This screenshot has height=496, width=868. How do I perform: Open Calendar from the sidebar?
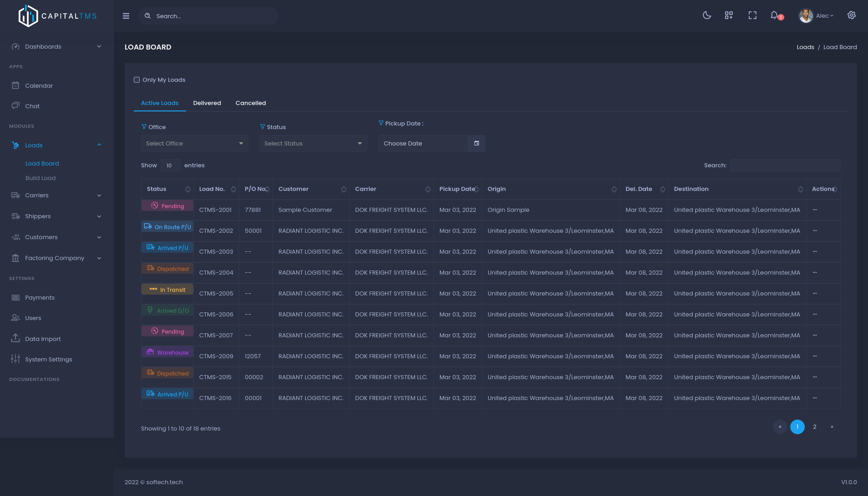tap(39, 85)
